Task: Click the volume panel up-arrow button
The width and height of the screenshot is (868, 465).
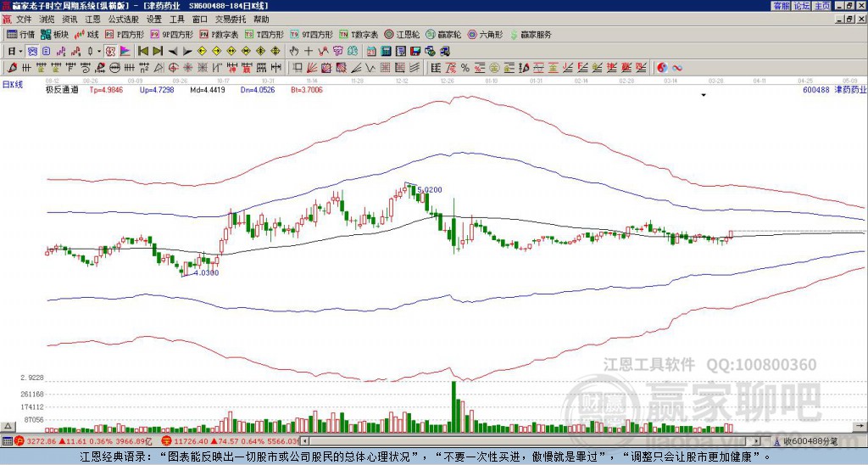Action: coord(8,426)
